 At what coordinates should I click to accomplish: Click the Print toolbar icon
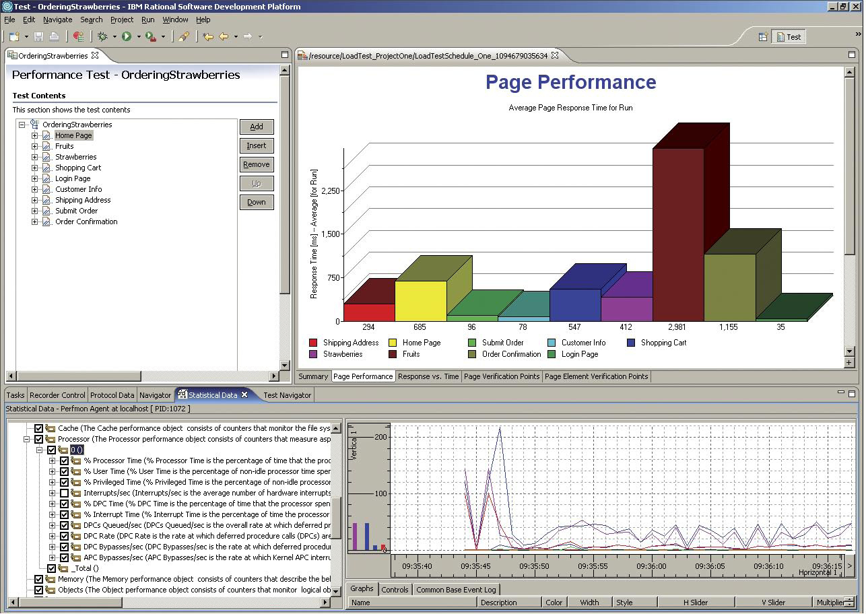coord(55,36)
